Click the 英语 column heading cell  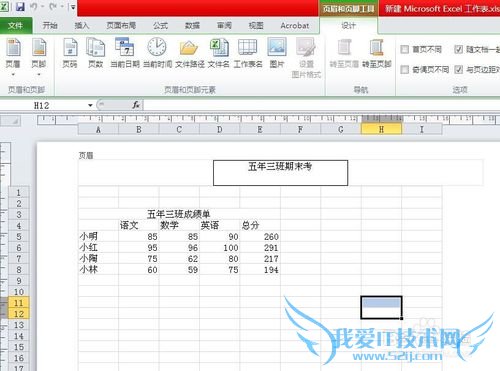(220, 226)
